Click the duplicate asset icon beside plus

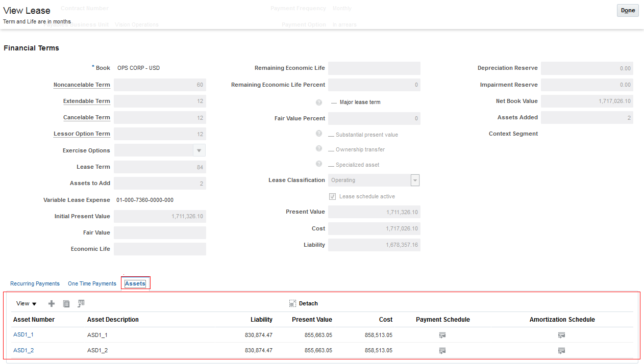[66, 303]
